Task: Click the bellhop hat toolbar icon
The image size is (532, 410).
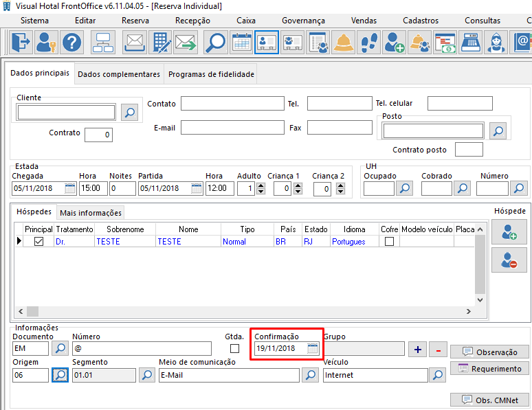Action: click(344, 43)
